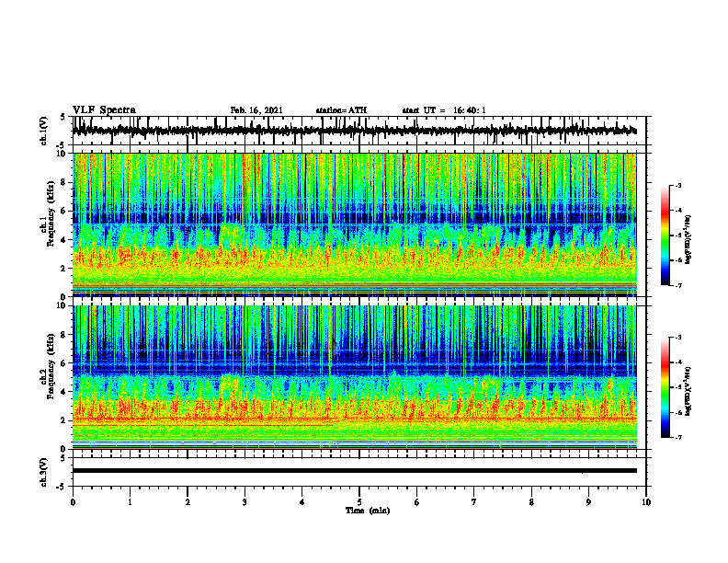Click time axis tick label '3'

[x=245, y=502]
